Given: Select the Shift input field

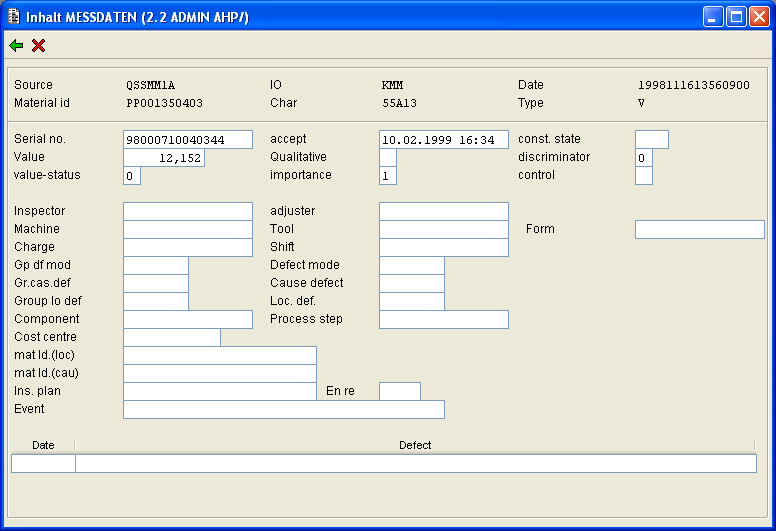Looking at the screenshot, I should click(444, 247).
